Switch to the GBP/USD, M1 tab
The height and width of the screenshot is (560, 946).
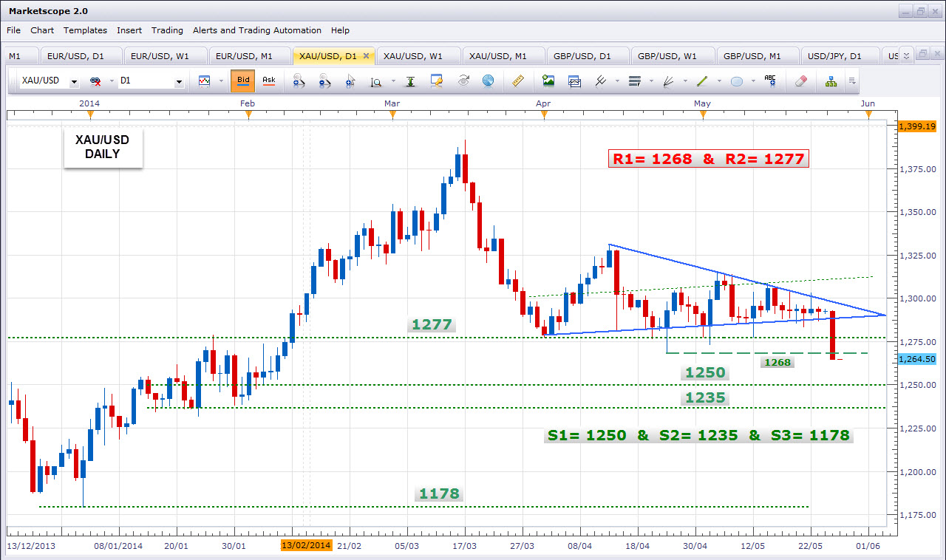coord(758,56)
